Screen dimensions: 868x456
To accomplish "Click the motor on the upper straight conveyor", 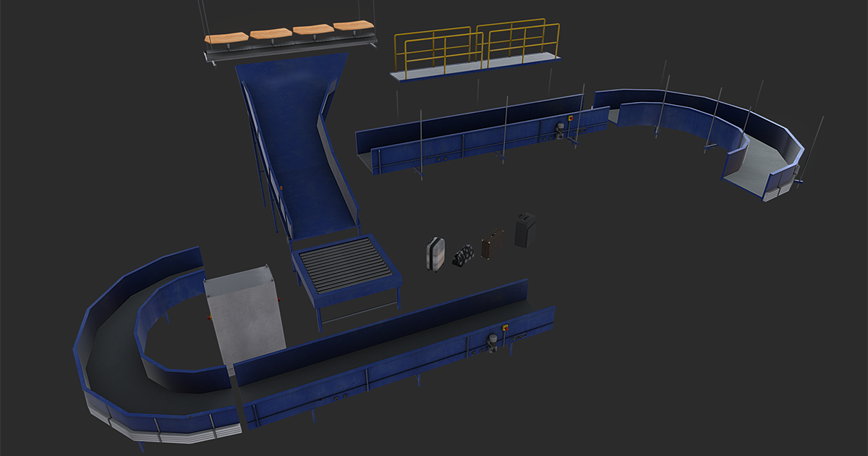I will coord(560,130).
